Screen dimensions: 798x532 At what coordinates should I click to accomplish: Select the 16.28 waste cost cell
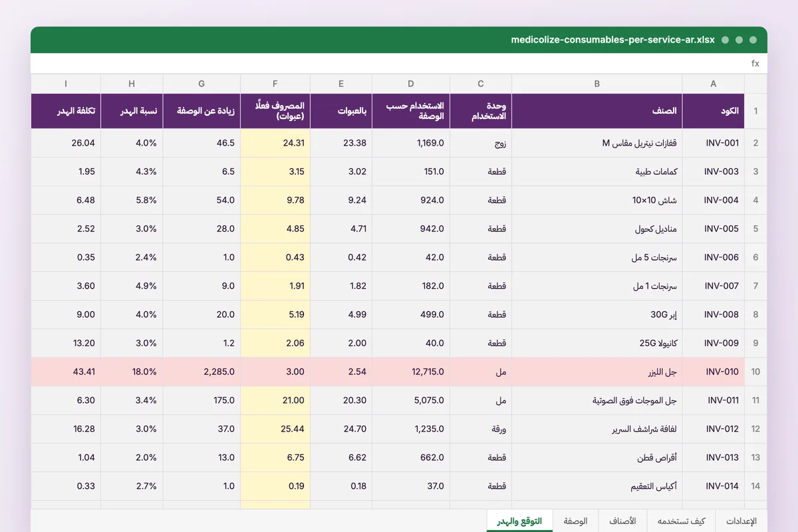66,429
